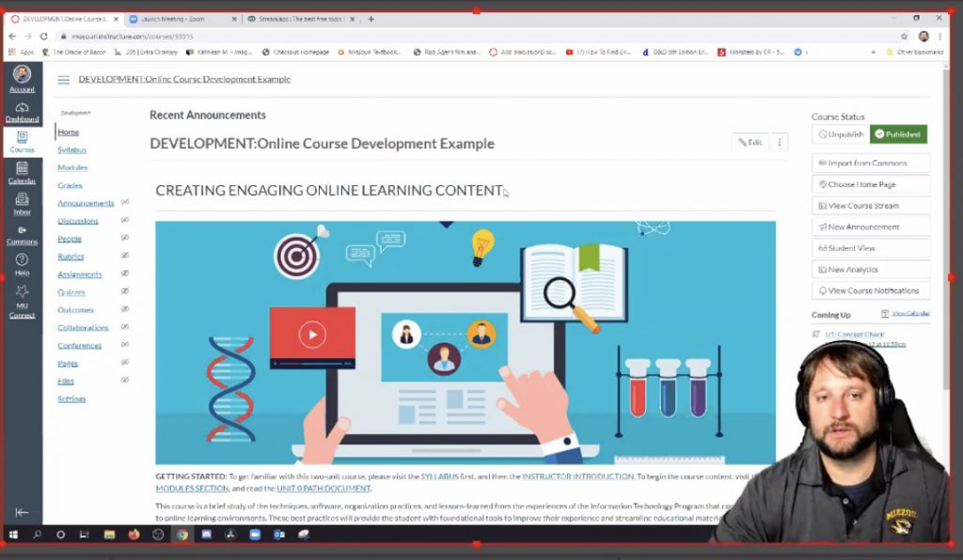Click the video play button in banner image
Screen dimensions: 963x560
click(x=312, y=334)
